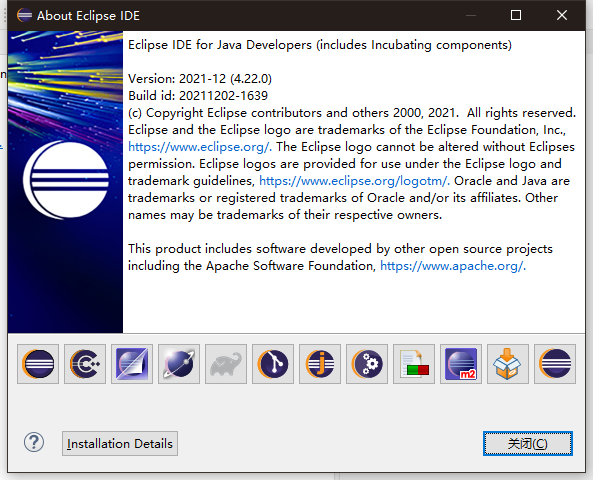Screen dimensions: 593x480
Task: Click the document with red-green bar icon
Action: click(x=414, y=364)
